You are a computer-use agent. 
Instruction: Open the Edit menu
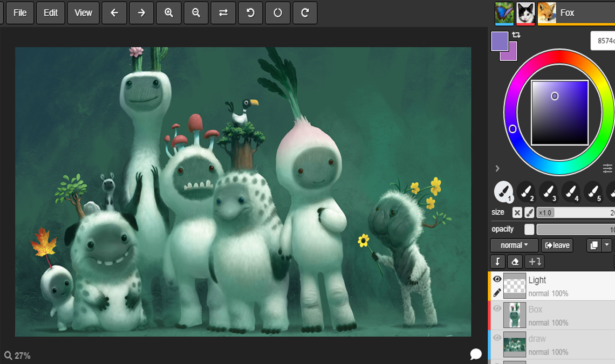pos(51,13)
